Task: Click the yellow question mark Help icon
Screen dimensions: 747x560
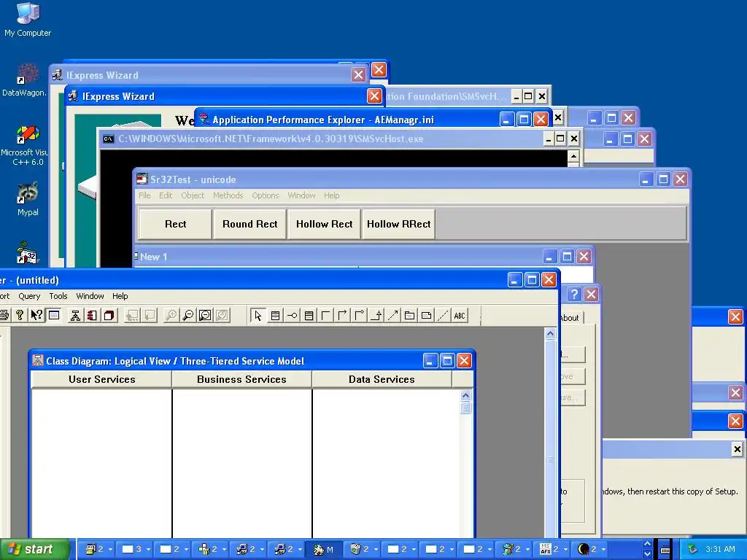Action: pyautogui.click(x=20, y=315)
